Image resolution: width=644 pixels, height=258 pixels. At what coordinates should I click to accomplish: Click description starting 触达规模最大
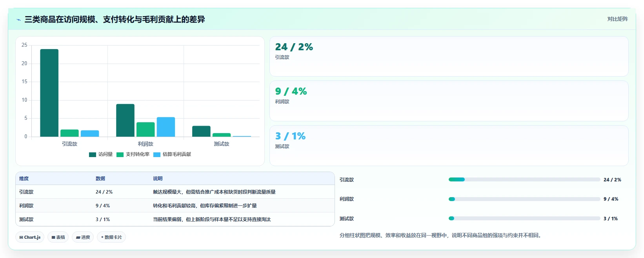click(x=214, y=192)
